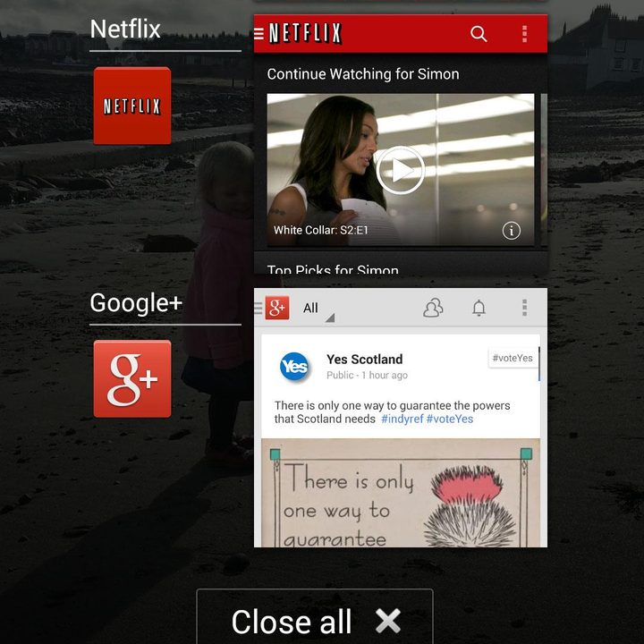Tap the Close all button
Viewport: 644px width, 644px height.
click(315, 618)
